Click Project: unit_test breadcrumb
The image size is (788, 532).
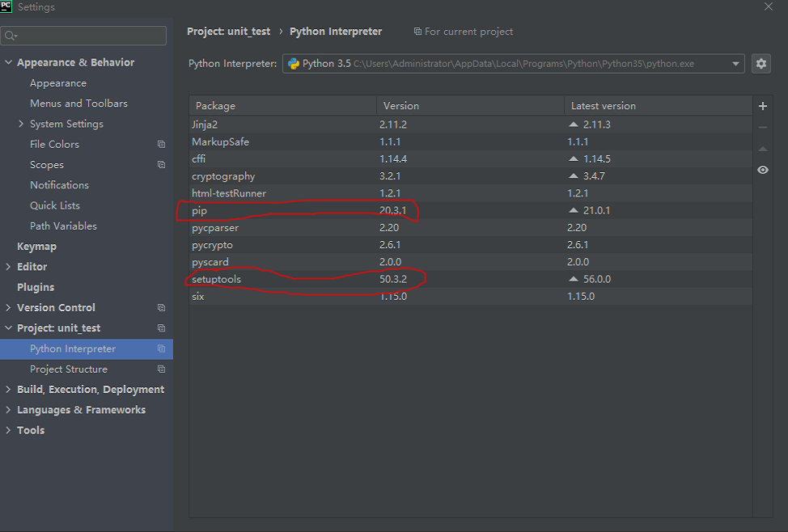(x=229, y=32)
